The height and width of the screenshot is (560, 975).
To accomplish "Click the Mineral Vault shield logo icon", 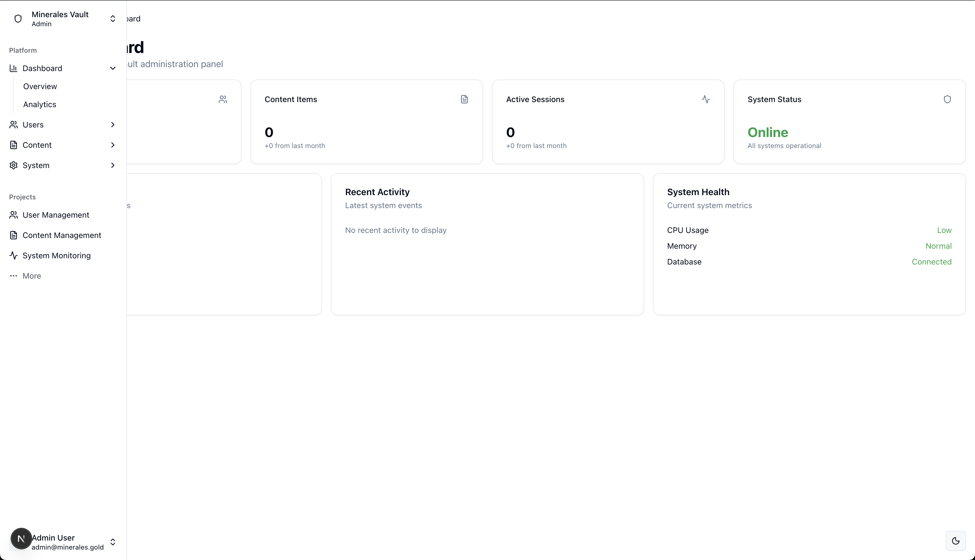I will 18,19.
